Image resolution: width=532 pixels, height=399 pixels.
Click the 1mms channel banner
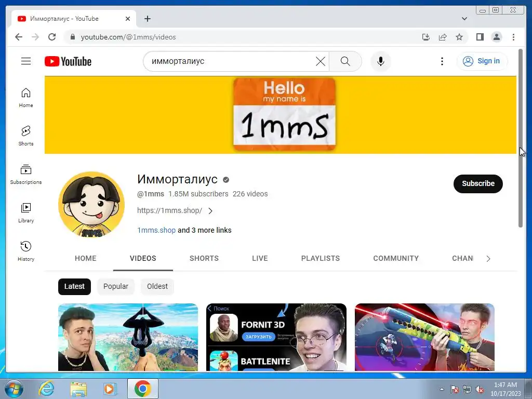coord(280,115)
